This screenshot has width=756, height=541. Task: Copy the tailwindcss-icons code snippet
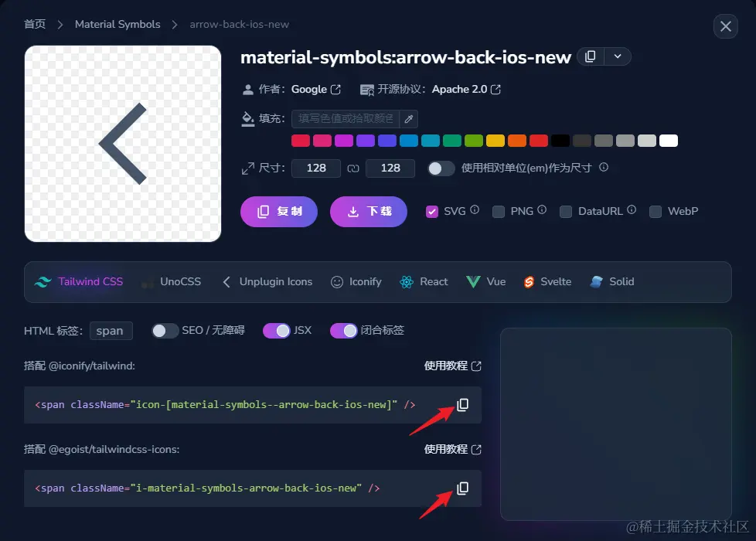462,488
